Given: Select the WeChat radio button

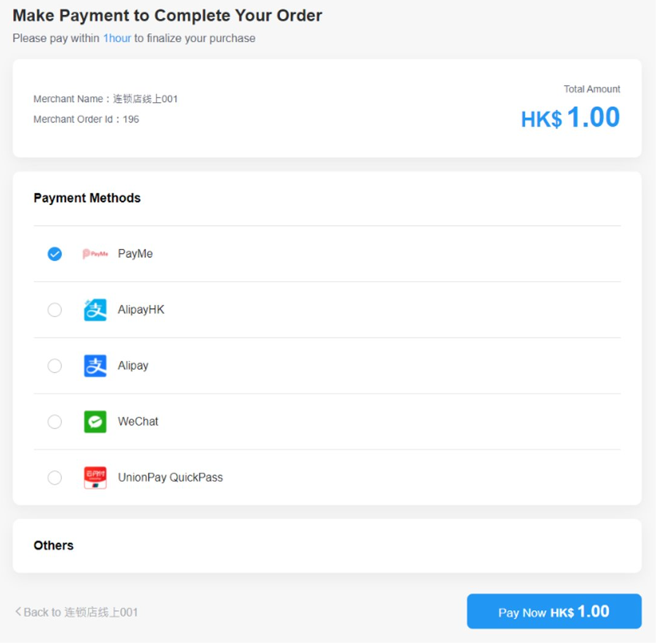Looking at the screenshot, I should pos(54,422).
